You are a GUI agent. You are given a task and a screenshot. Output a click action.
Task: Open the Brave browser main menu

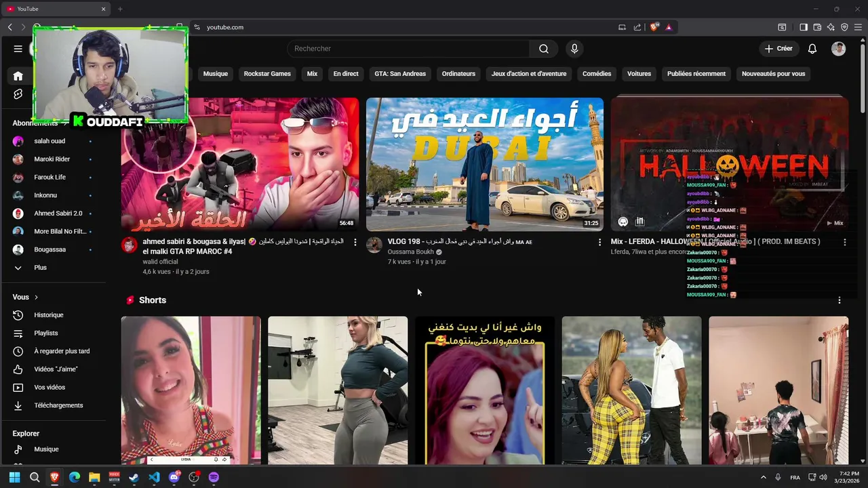point(858,27)
